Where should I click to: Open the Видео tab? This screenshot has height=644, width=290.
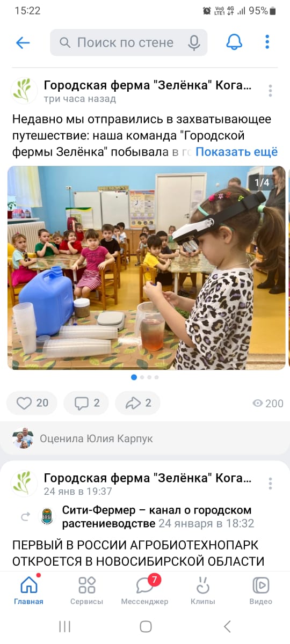260,590
